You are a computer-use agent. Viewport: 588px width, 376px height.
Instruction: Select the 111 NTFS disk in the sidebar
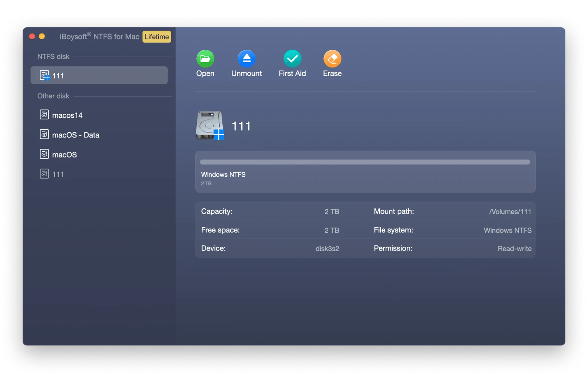(99, 75)
